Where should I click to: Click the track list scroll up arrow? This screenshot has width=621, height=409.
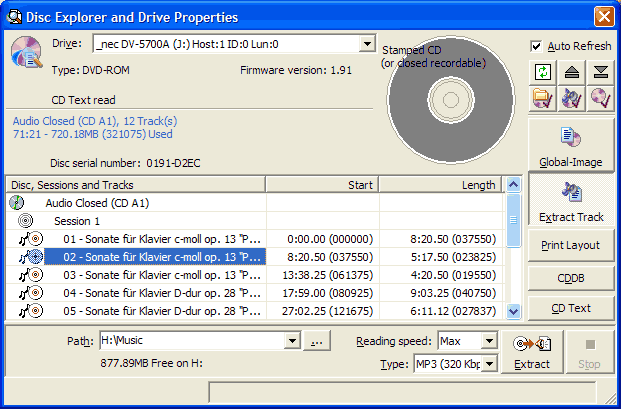pos(514,185)
